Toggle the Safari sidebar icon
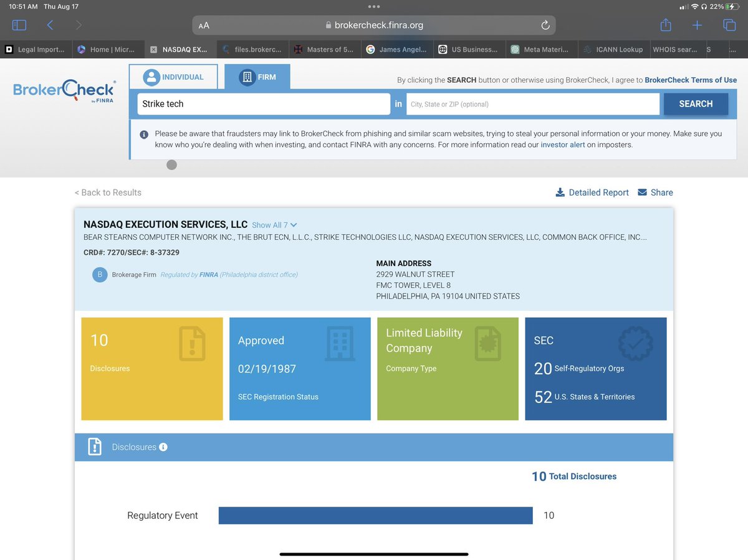This screenshot has height=560, width=748. [19, 25]
